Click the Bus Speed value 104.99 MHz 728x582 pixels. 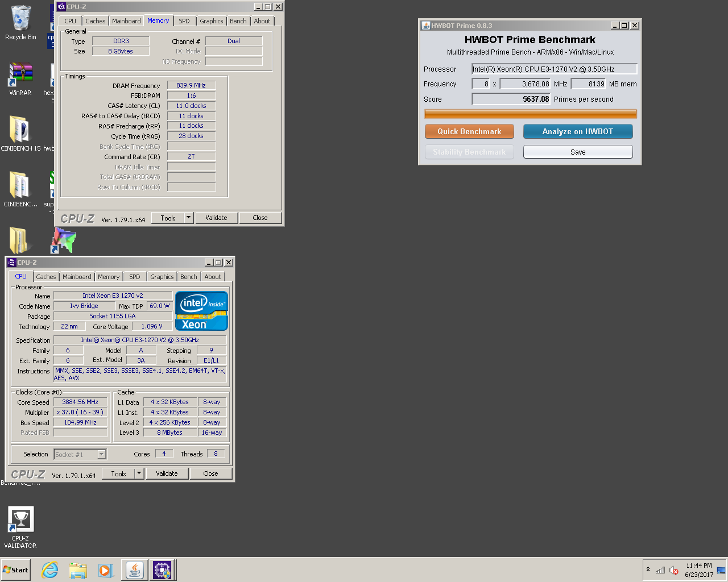[80, 422]
